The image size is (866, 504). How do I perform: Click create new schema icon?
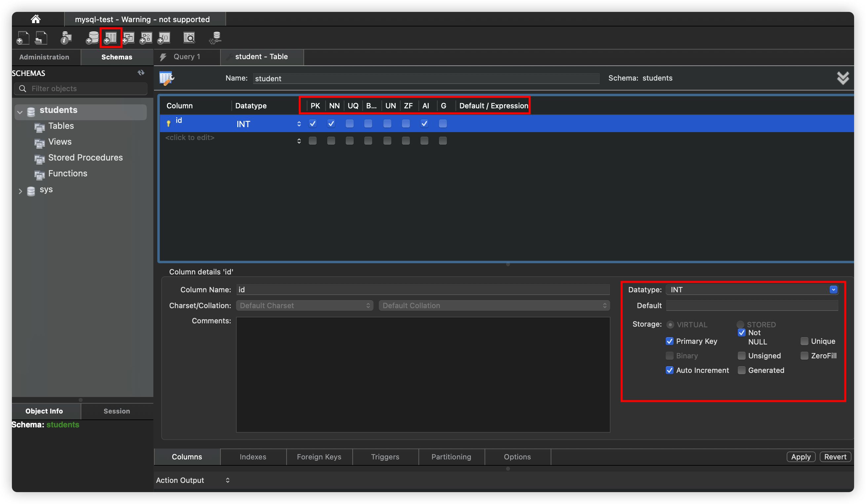point(92,38)
